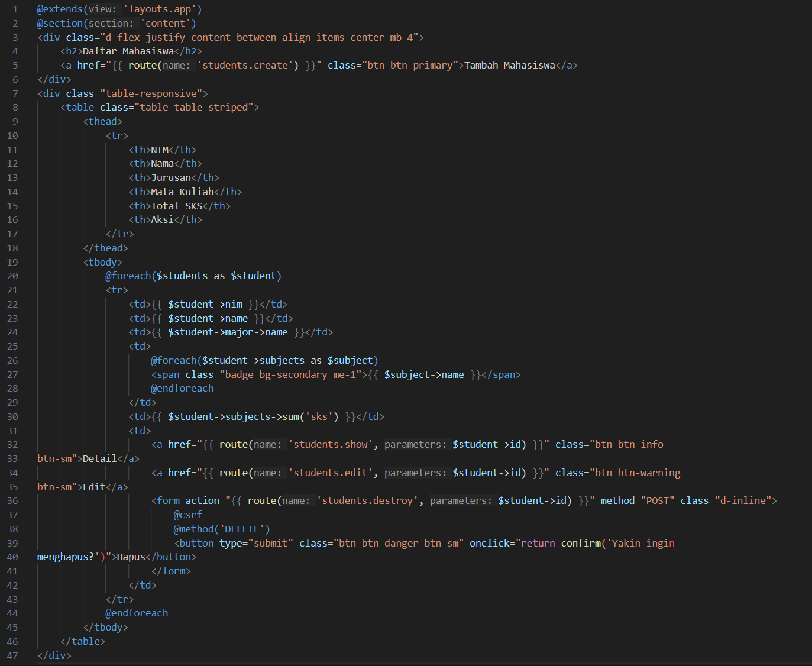
Task: Click the $student->major->name expression
Action: [227, 332]
